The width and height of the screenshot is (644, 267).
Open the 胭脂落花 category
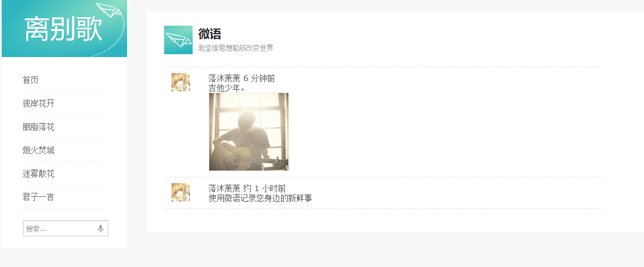(38, 127)
